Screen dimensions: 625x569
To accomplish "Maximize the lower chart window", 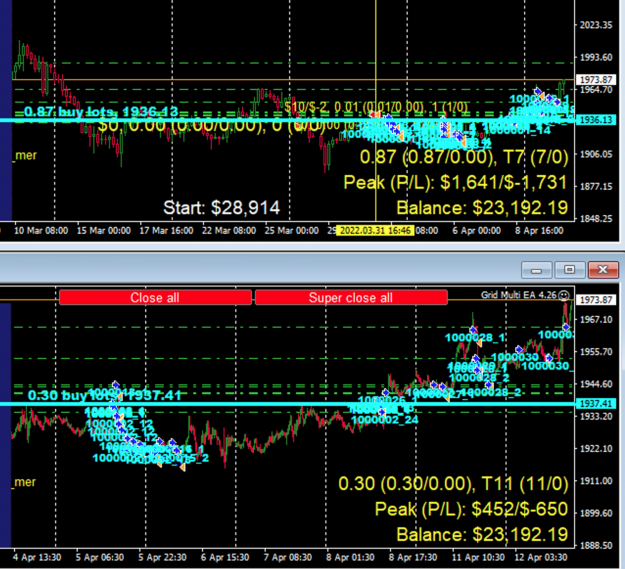I will 570,270.
